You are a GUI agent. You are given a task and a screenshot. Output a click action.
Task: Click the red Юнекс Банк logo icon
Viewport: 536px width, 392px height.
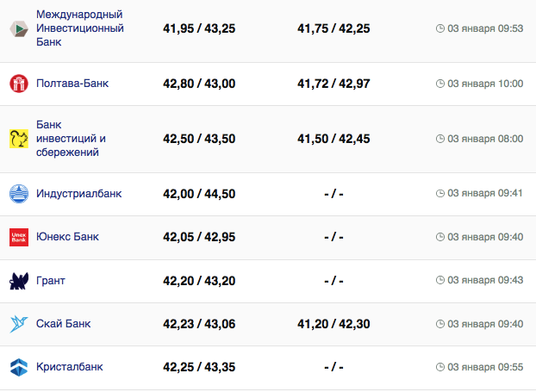tap(18, 237)
